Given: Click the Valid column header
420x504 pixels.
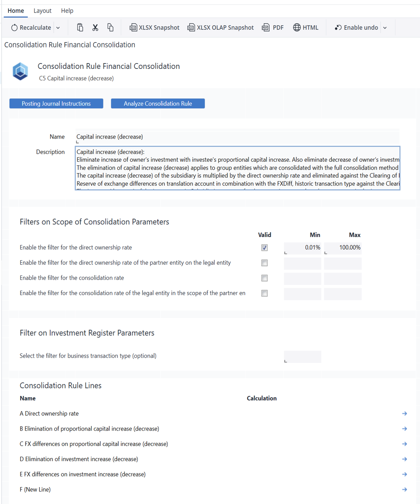Looking at the screenshot, I should coord(265,235).
